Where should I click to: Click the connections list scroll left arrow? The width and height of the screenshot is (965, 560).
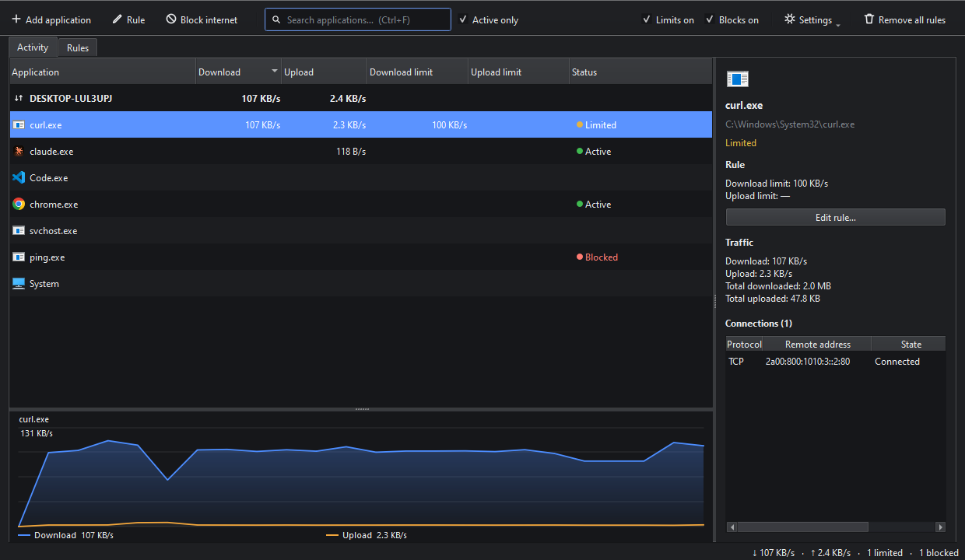pos(731,527)
